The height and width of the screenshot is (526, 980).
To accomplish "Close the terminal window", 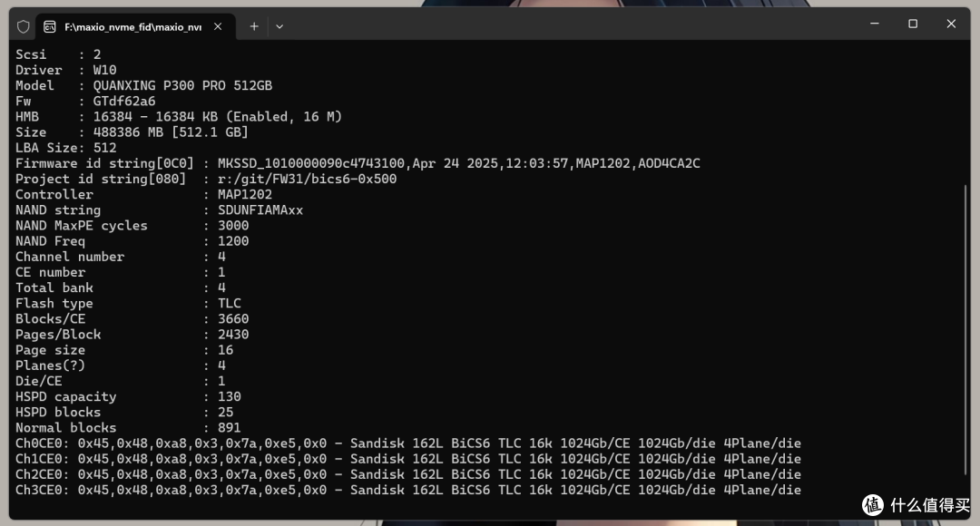I will 951,24.
